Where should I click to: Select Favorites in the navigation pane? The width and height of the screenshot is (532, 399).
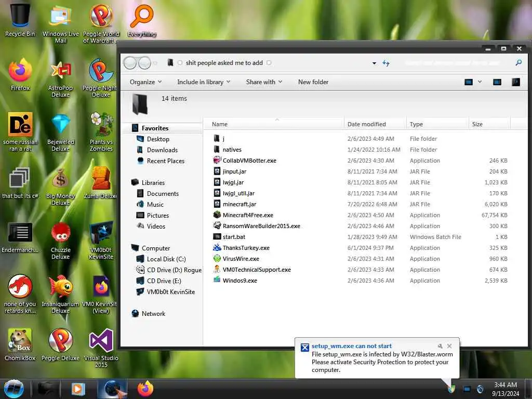(155, 128)
